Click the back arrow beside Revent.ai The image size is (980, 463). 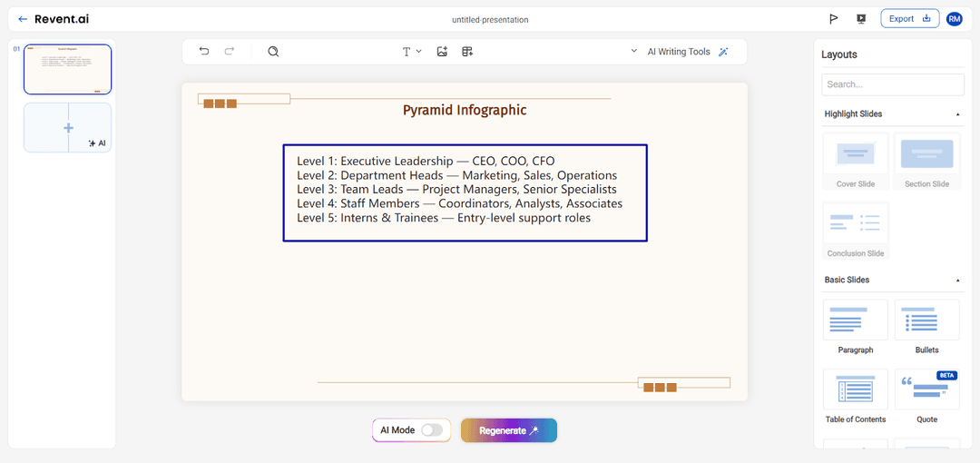click(23, 19)
